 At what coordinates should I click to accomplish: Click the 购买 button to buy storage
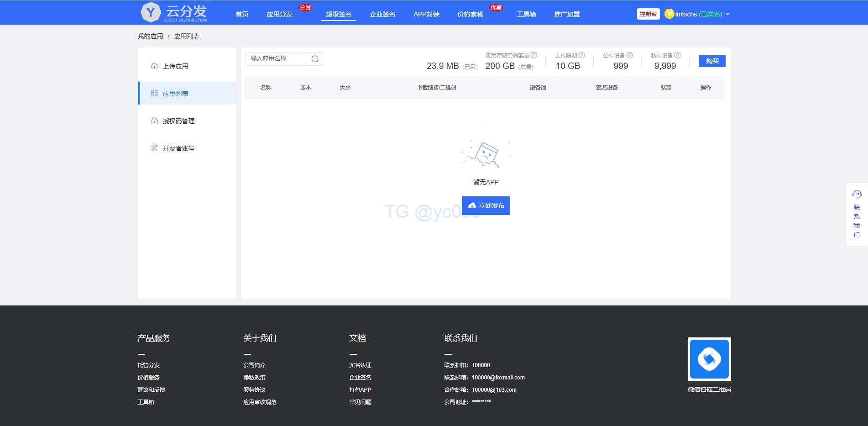click(x=711, y=61)
